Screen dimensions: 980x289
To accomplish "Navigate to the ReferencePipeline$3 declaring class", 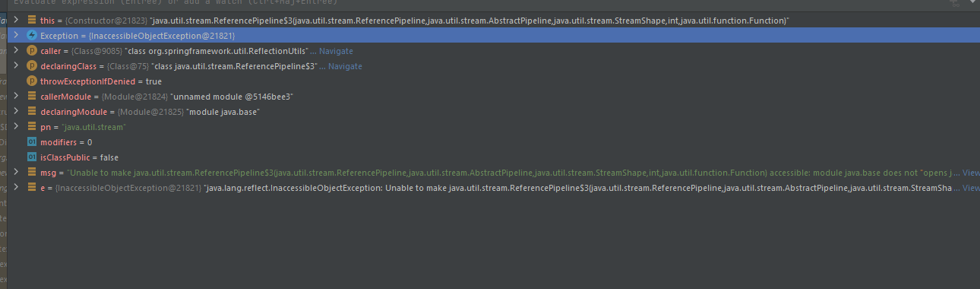I will (345, 66).
